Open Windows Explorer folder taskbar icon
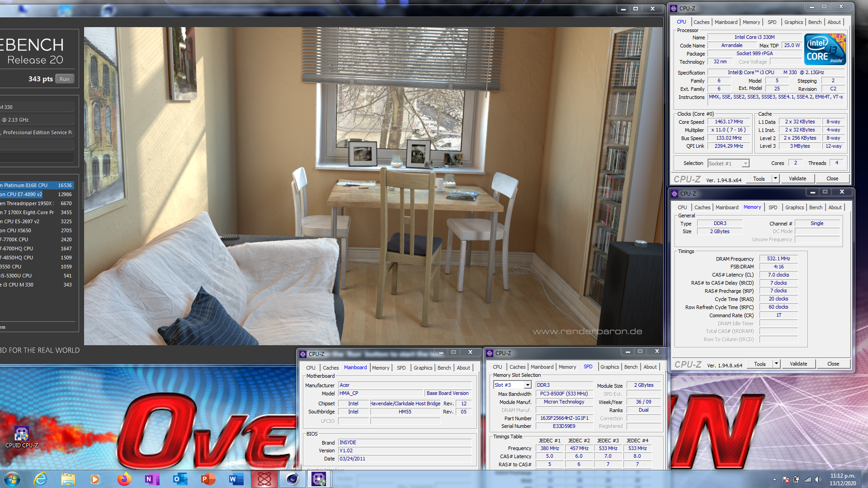 pyautogui.click(x=68, y=479)
